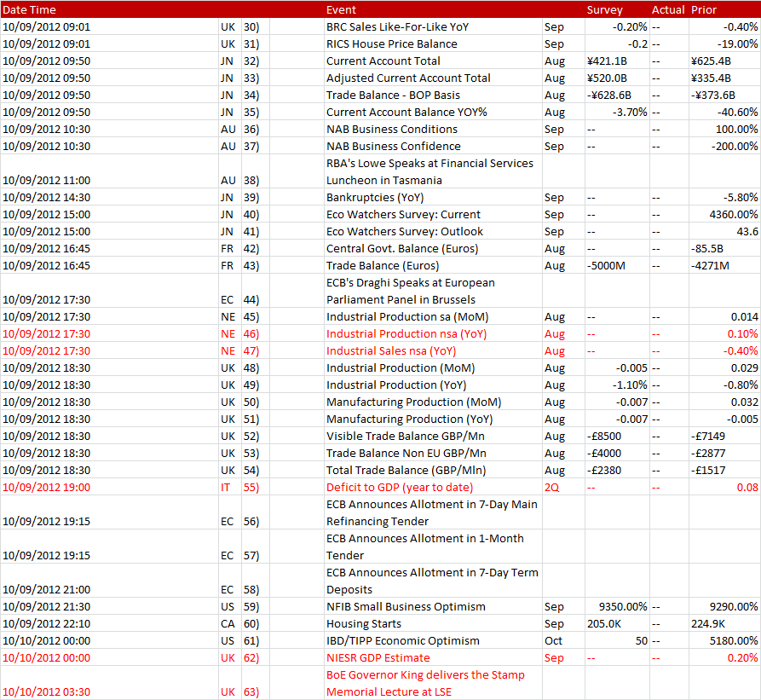This screenshot has width=761, height=700.
Task: Click the RICS House Price Balance event
Action: (391, 43)
